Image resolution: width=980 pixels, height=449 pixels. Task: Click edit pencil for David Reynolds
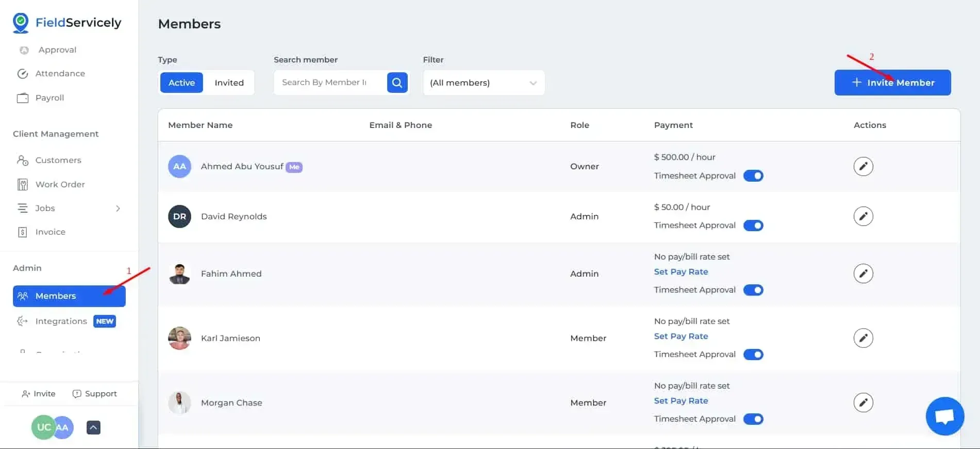863,216
